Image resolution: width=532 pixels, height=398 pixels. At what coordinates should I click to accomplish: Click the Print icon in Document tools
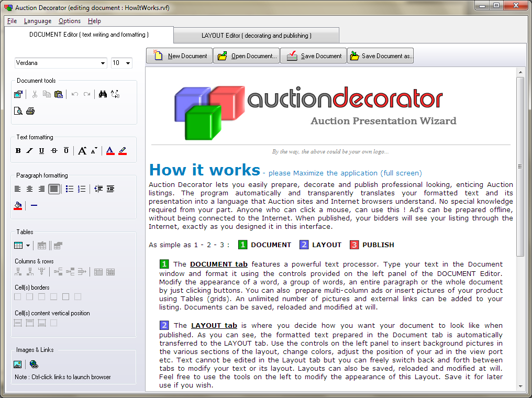[30, 111]
